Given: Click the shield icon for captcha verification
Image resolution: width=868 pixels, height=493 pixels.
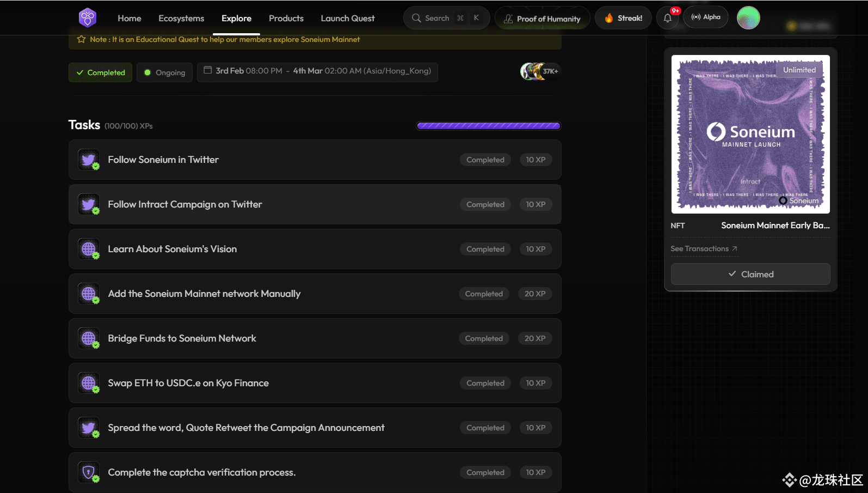Looking at the screenshot, I should pyautogui.click(x=89, y=472).
